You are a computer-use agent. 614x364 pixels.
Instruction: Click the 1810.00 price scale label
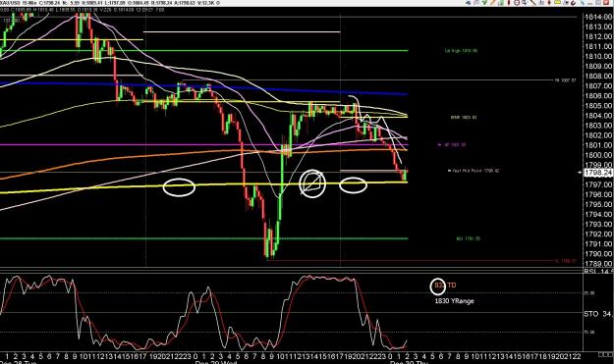tap(598, 56)
